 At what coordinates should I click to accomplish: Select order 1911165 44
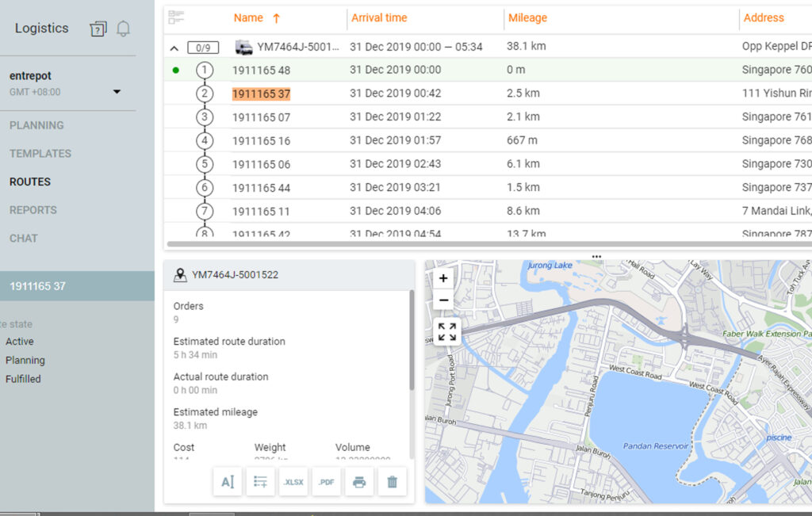pos(261,188)
